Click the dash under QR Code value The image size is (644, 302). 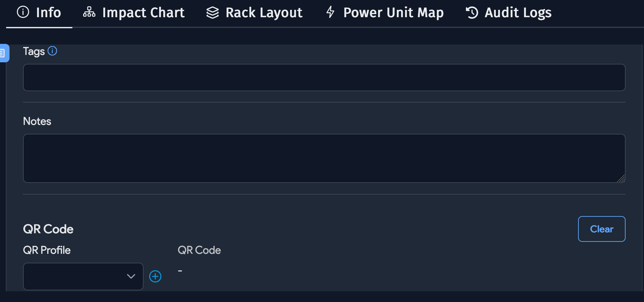pyautogui.click(x=180, y=270)
